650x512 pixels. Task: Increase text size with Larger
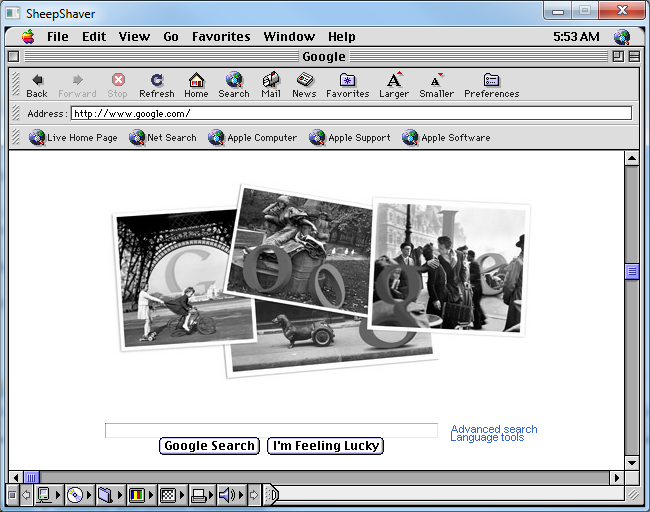tap(394, 85)
